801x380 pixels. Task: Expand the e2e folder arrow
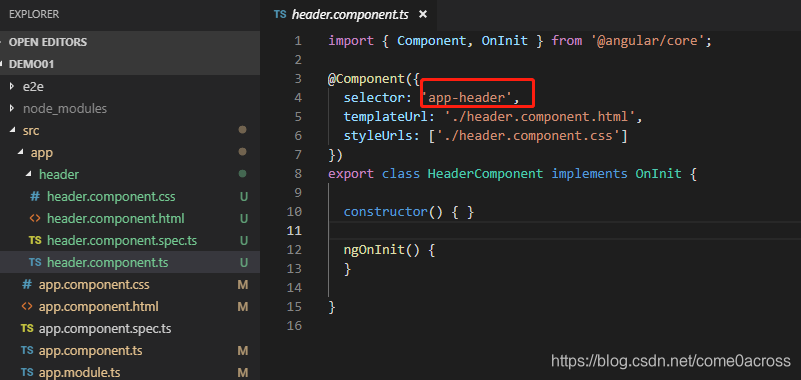pyautogui.click(x=12, y=87)
